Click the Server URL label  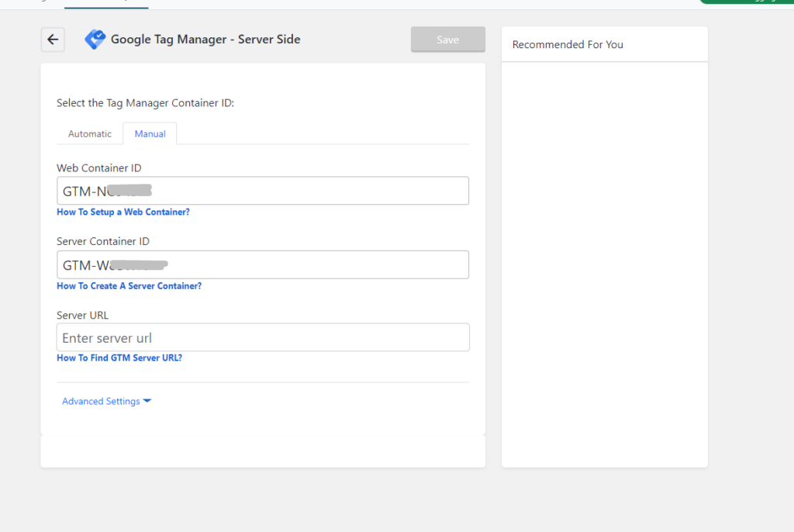(x=82, y=315)
